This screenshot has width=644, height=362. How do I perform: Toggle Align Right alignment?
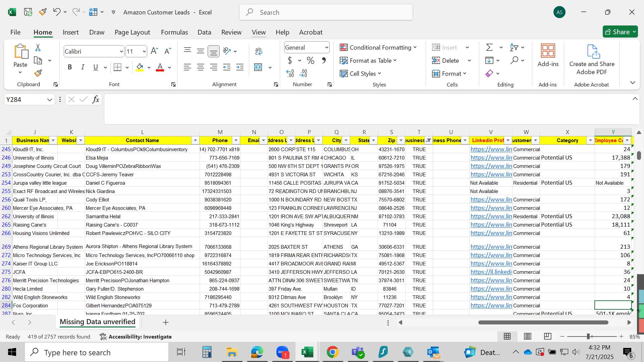tap(214, 67)
